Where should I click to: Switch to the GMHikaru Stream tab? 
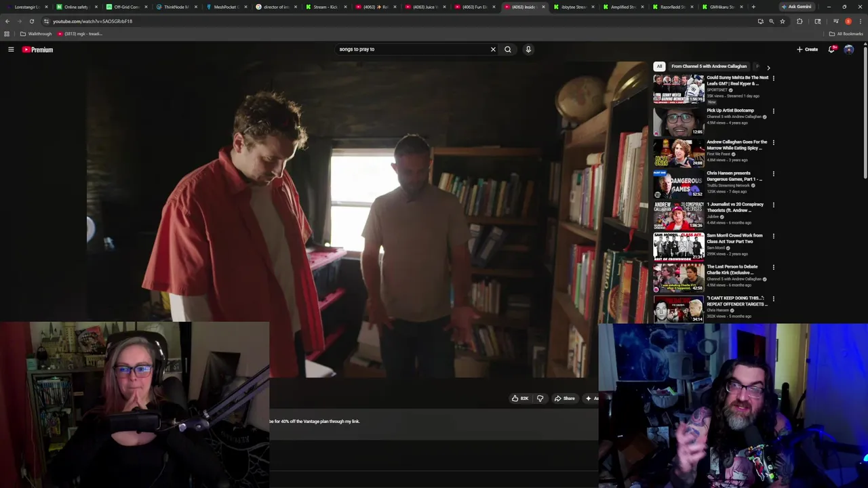click(x=722, y=7)
